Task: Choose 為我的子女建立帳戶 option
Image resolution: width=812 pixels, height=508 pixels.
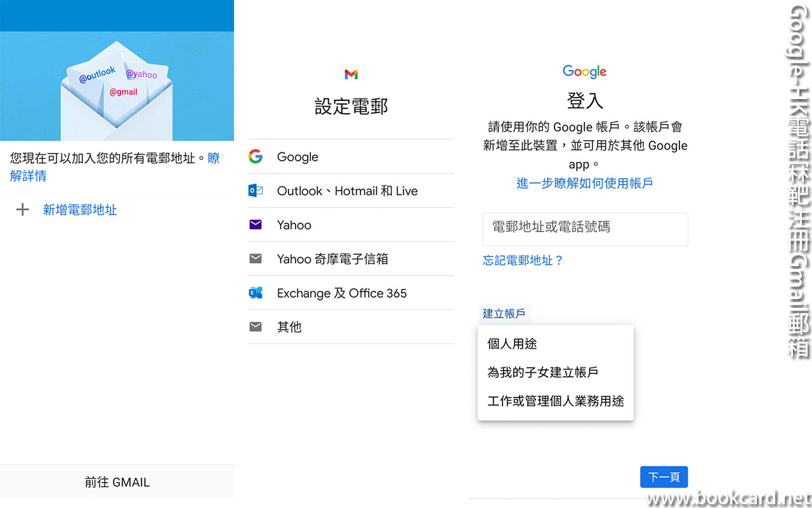Action: click(542, 373)
